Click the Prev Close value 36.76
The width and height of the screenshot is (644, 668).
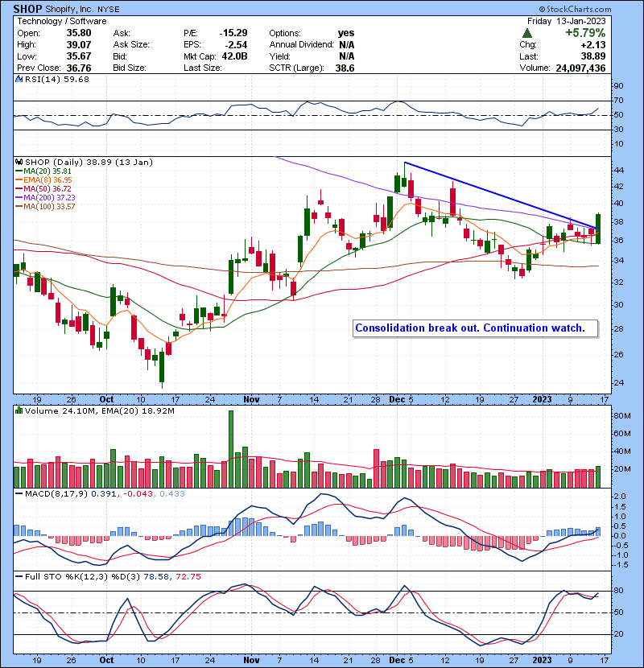click(79, 68)
